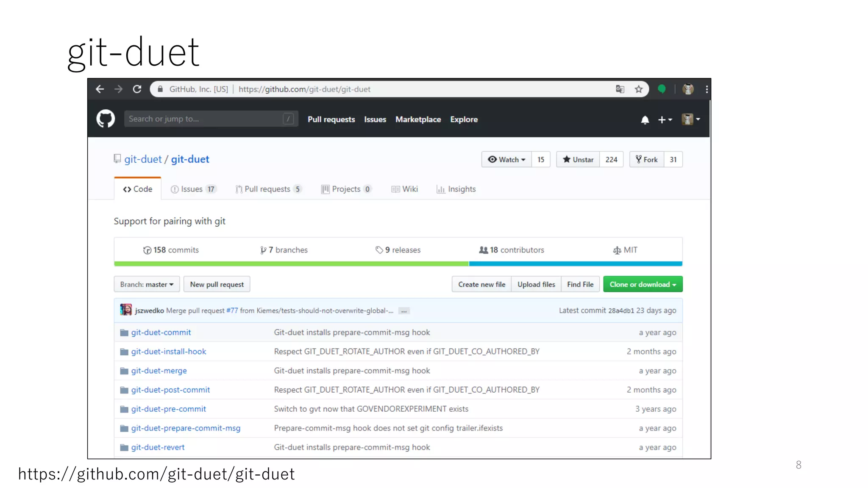Open Marketplace in top navigation
Screen dimensions: 868x488
click(418, 119)
